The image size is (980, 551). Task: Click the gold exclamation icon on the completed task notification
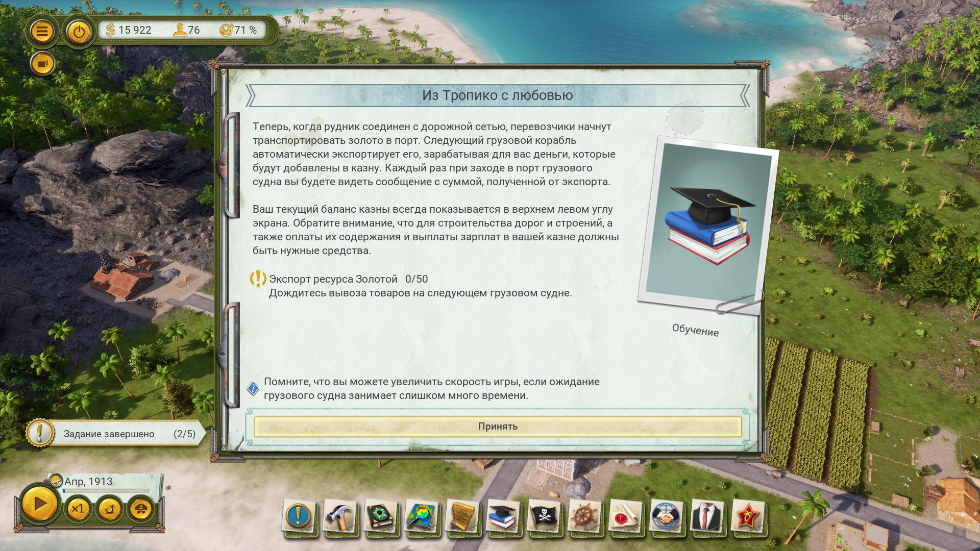[39, 433]
